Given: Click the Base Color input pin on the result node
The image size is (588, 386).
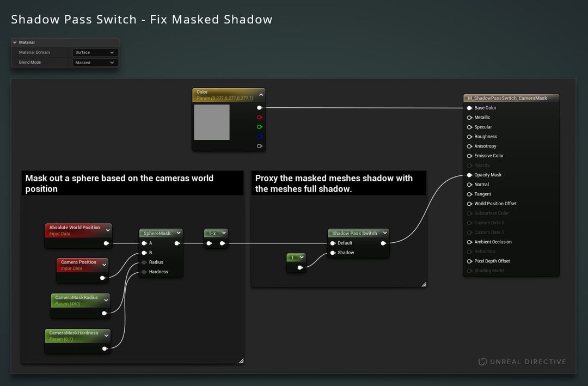Looking at the screenshot, I should coord(470,107).
